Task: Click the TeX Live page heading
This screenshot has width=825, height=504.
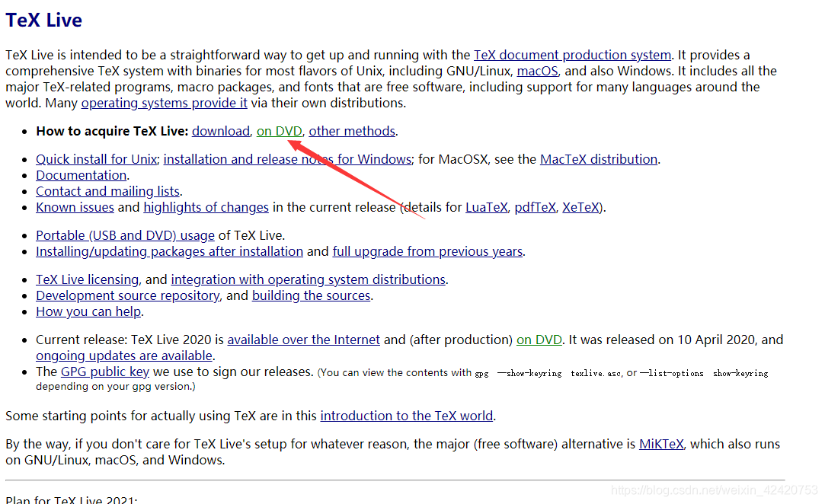Action: 43,20
